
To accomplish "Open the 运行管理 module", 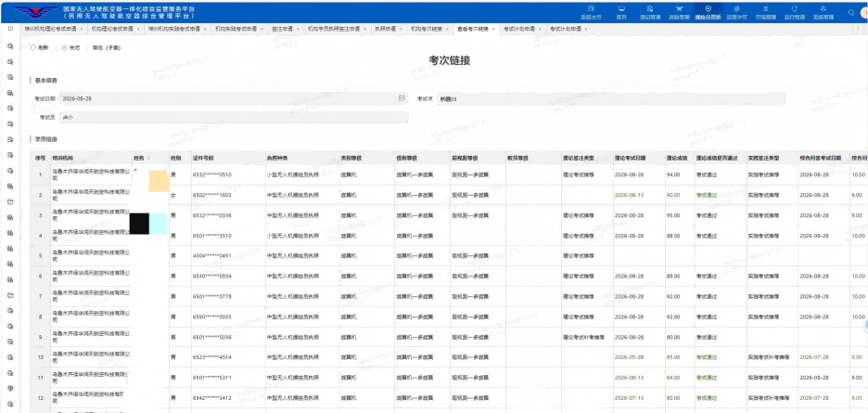I will pyautogui.click(x=795, y=12).
